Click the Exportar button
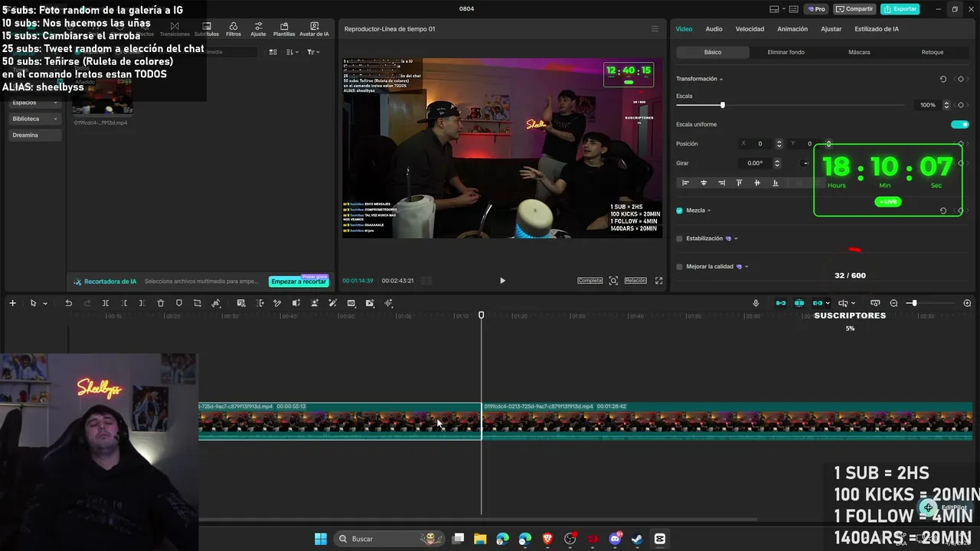 pos(900,9)
